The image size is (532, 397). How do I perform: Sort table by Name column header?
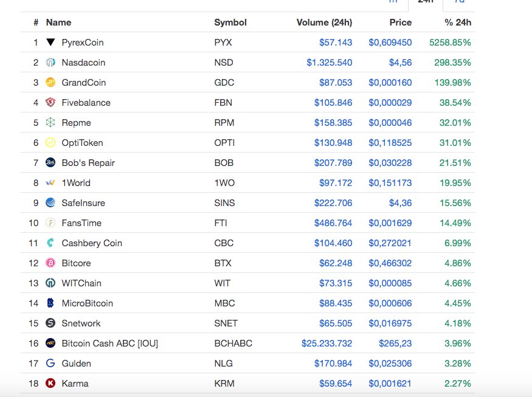point(59,22)
